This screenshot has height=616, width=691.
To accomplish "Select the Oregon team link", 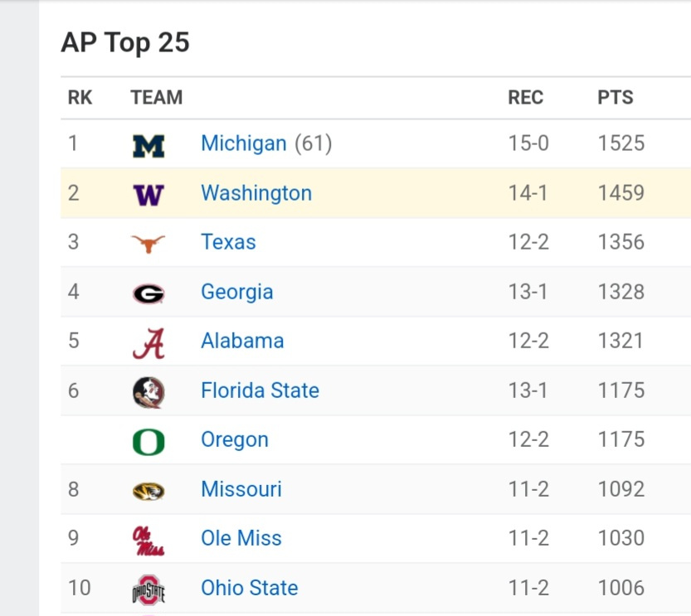I will pyautogui.click(x=235, y=439).
